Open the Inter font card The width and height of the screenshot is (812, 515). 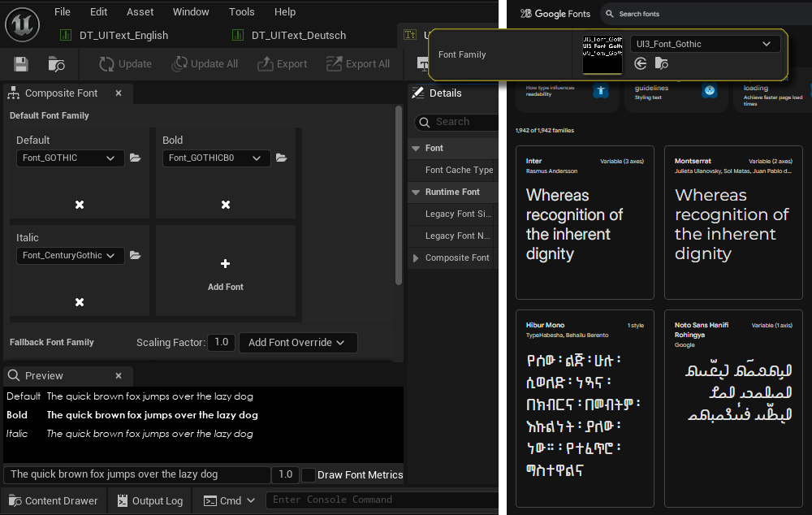(585, 223)
